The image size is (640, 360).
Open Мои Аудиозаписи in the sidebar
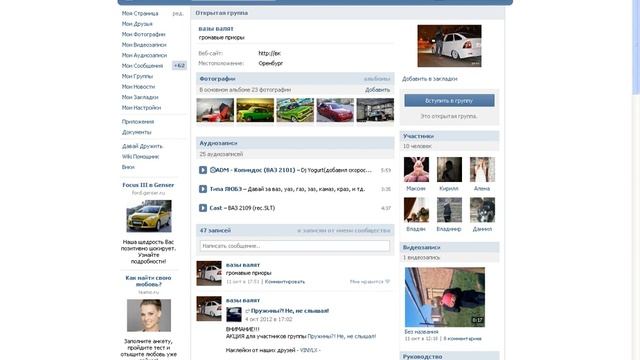click(144, 56)
